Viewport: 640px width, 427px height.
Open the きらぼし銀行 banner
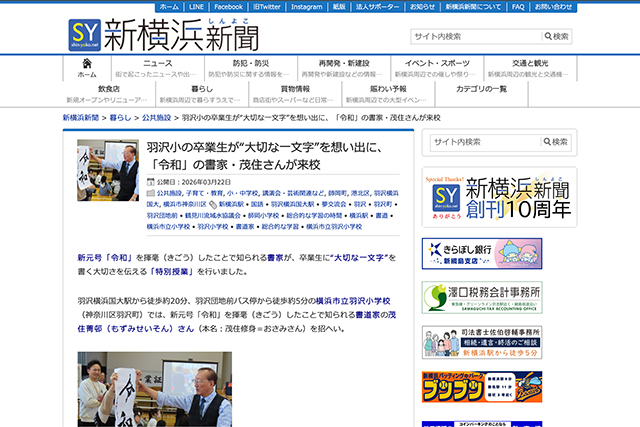tap(497, 253)
